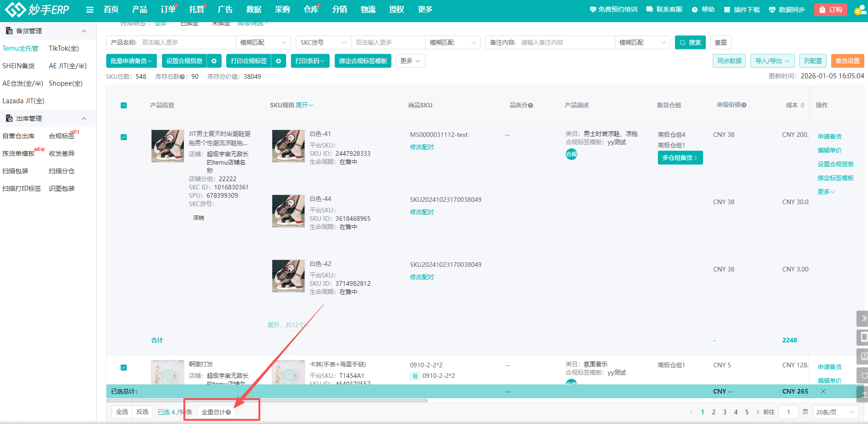Contact support via 联系客服
The image size is (868, 424).
click(x=664, y=10)
